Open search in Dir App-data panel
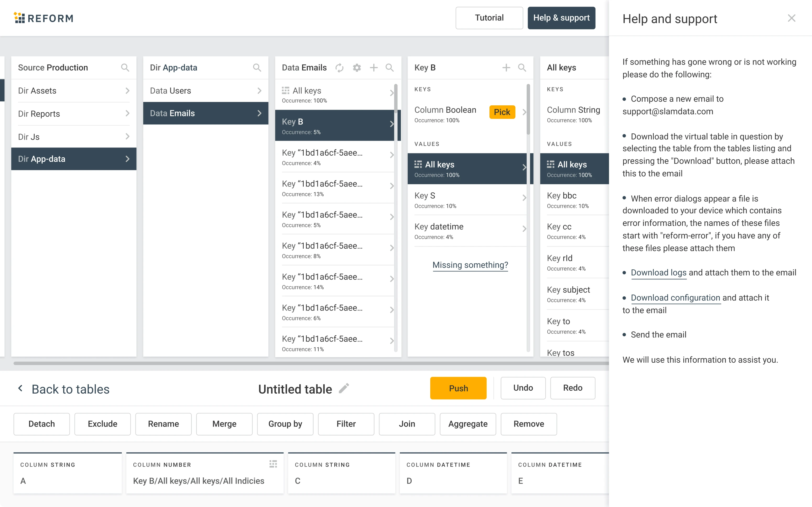The width and height of the screenshot is (812, 507). point(257,67)
